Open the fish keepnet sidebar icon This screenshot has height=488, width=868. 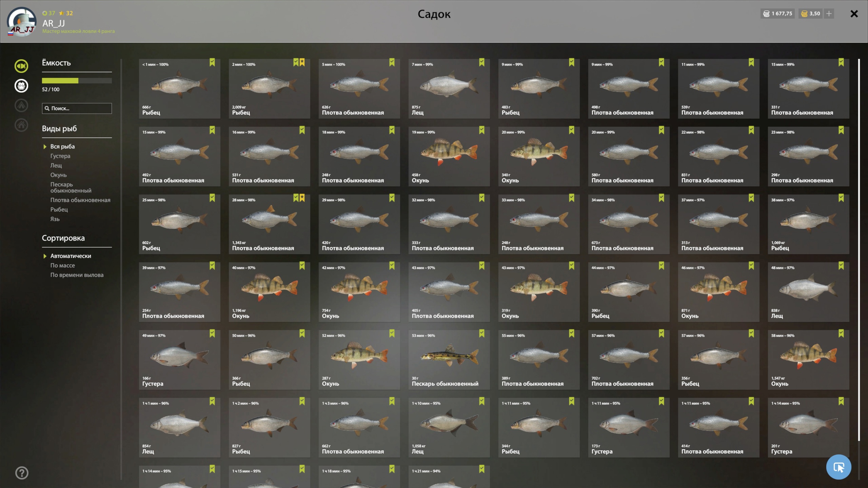21,66
